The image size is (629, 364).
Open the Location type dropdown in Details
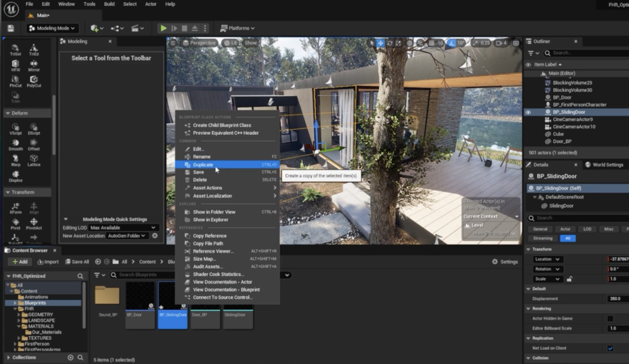point(547,259)
